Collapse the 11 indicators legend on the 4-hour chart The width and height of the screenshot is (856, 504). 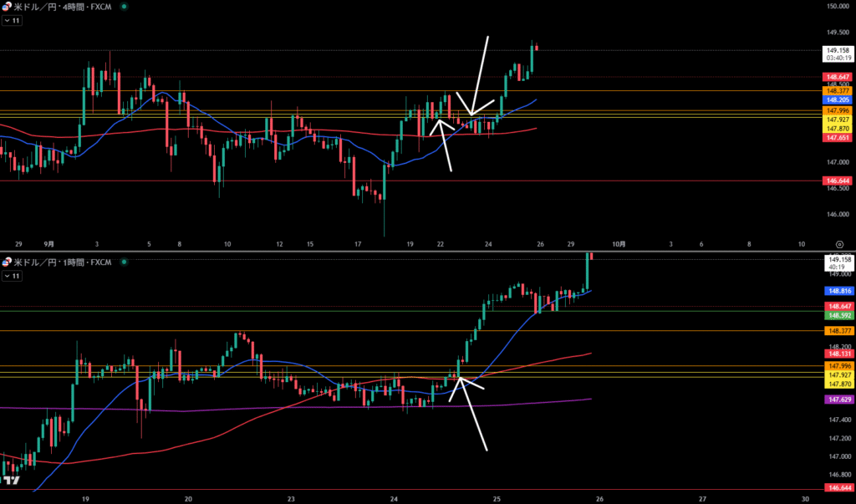12,20
